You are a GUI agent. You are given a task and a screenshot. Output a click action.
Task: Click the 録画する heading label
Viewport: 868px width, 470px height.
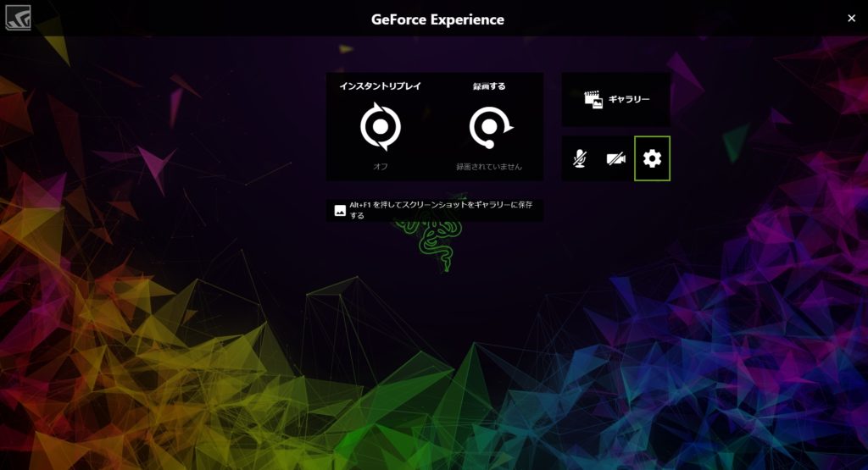point(489,86)
